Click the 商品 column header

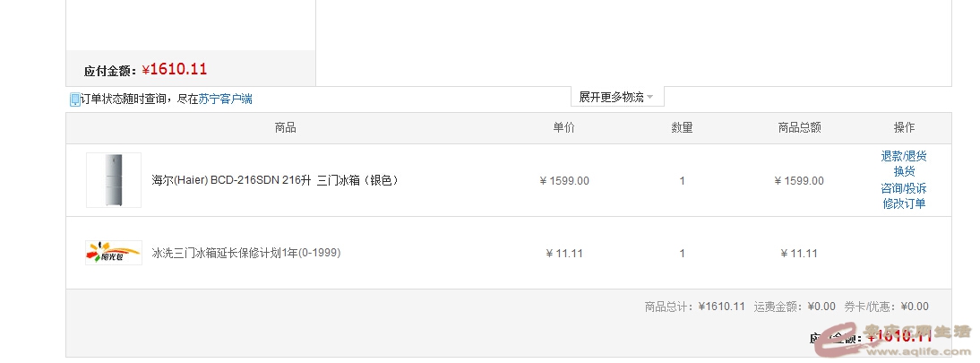pyautogui.click(x=285, y=128)
